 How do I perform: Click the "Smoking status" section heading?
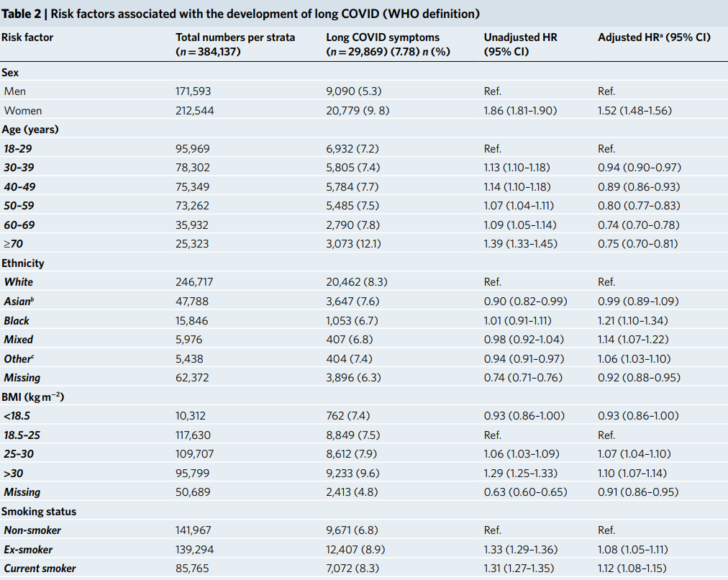[x=39, y=512]
